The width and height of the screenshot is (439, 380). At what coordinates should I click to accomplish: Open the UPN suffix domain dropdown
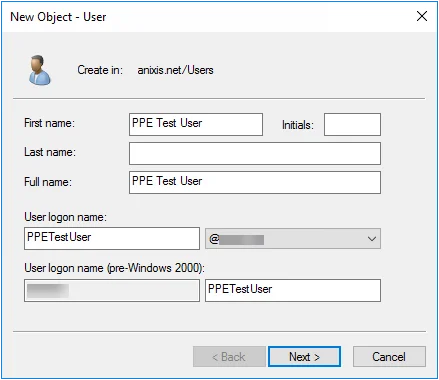point(293,238)
